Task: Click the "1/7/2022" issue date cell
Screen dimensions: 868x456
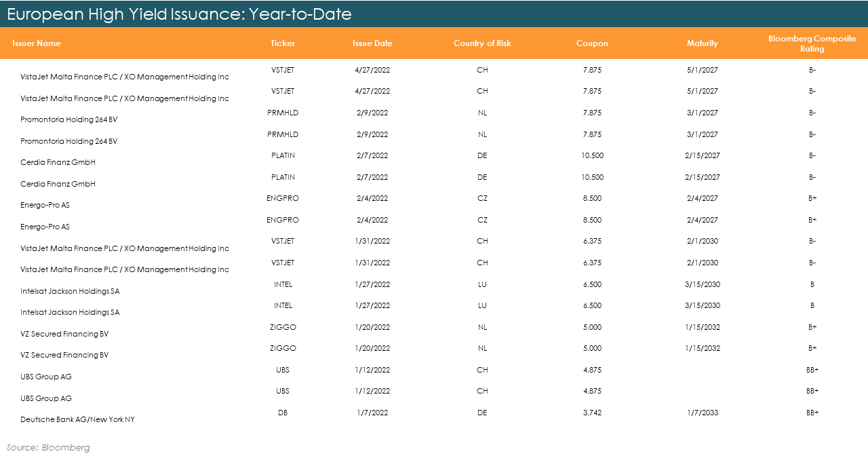Action: (x=372, y=413)
